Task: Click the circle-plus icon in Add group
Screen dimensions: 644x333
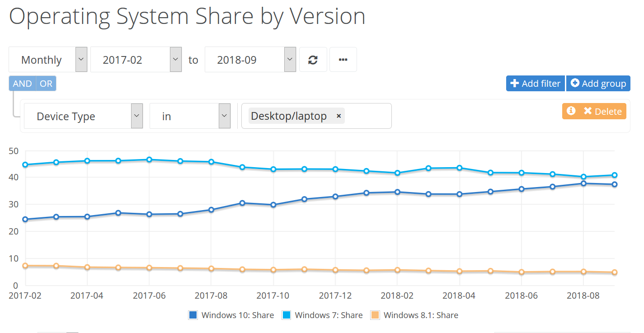Action: point(575,83)
